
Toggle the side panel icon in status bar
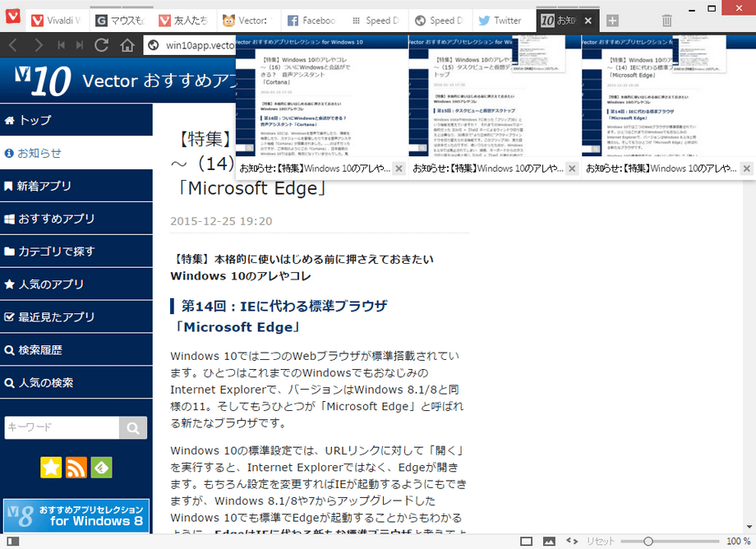[x=13, y=542]
